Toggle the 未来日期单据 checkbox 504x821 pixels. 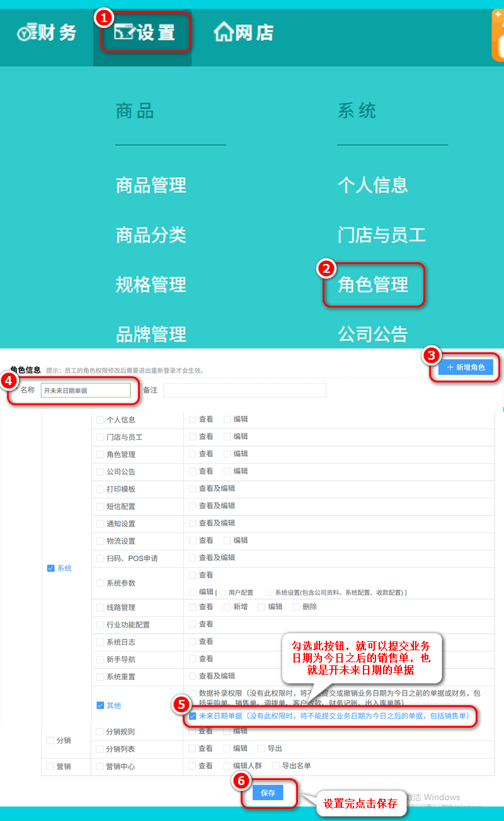193,716
